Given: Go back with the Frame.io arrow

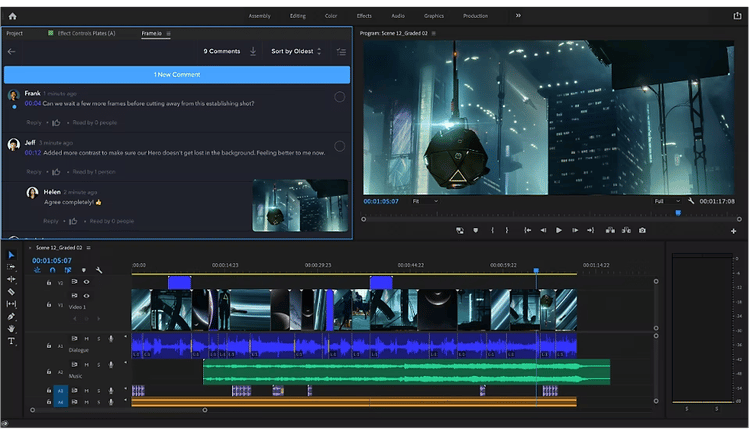Looking at the screenshot, I should [x=11, y=51].
